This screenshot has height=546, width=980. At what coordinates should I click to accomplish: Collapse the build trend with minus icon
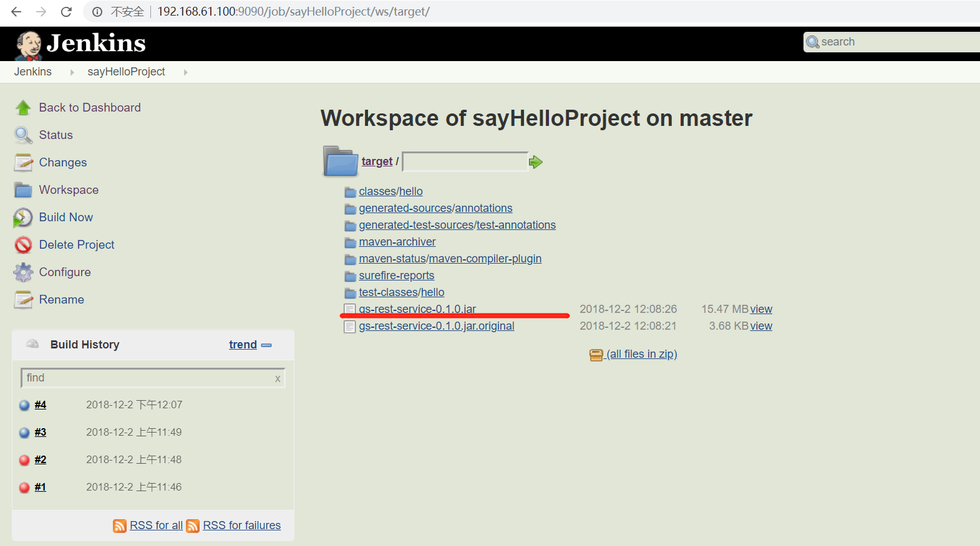pos(266,345)
